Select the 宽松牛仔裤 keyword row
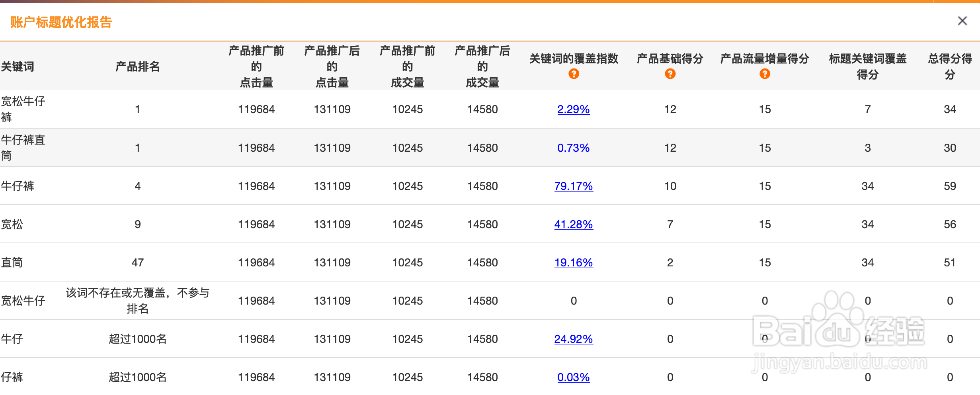 (23, 109)
